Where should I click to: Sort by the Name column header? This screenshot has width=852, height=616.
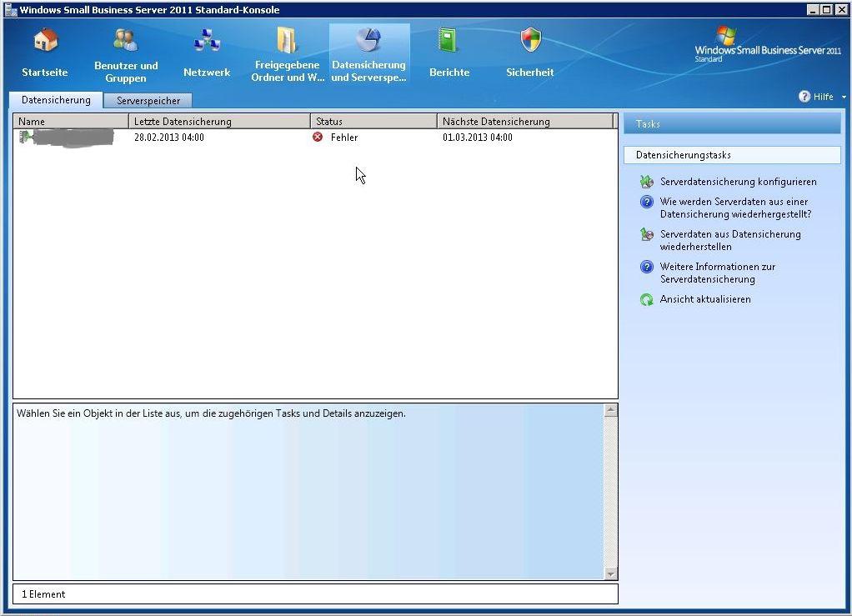pyautogui.click(x=71, y=121)
